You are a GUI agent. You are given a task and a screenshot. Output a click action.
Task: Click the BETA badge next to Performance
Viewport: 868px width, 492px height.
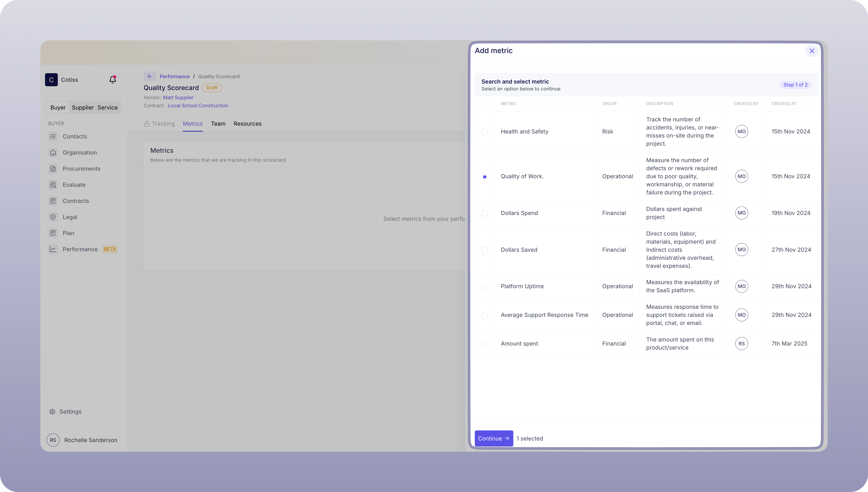pyautogui.click(x=110, y=249)
